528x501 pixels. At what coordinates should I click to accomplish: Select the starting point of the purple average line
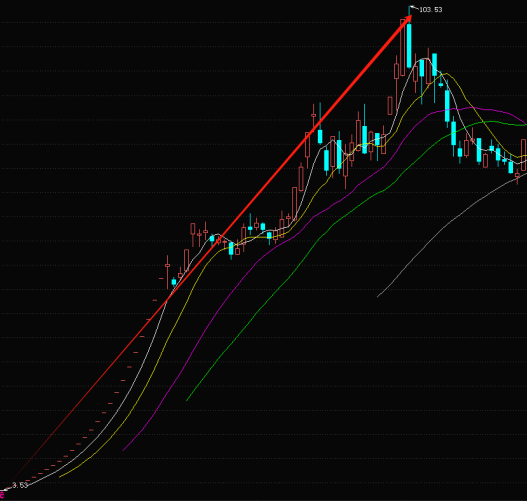(123, 450)
